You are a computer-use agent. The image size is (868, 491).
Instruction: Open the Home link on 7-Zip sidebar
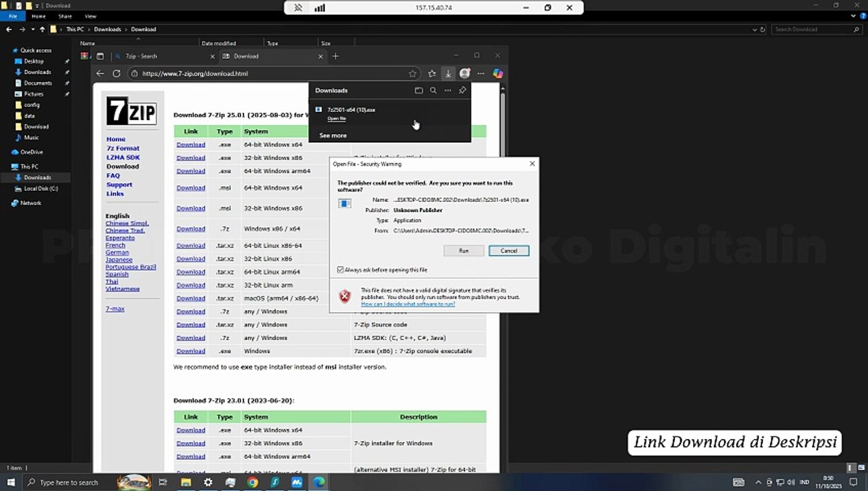116,139
